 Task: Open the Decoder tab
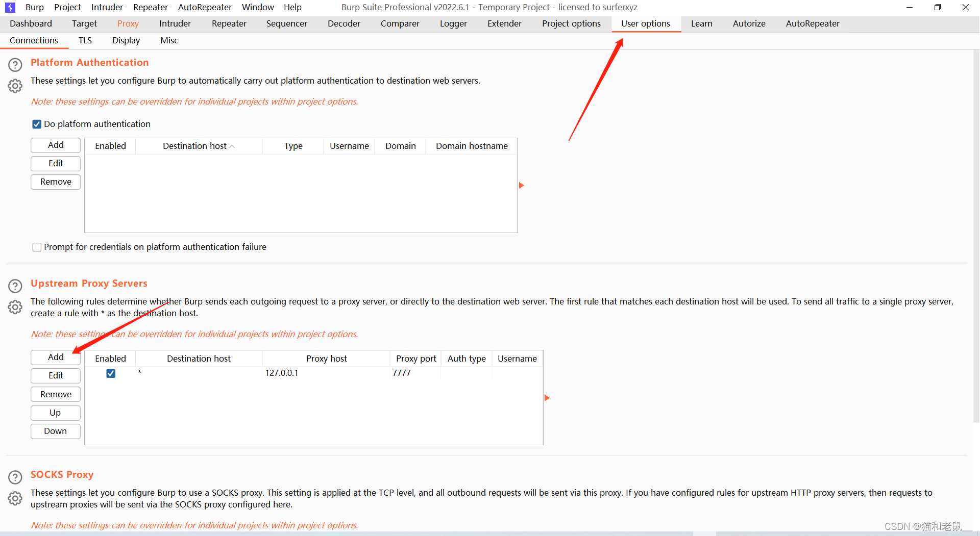pyautogui.click(x=344, y=23)
